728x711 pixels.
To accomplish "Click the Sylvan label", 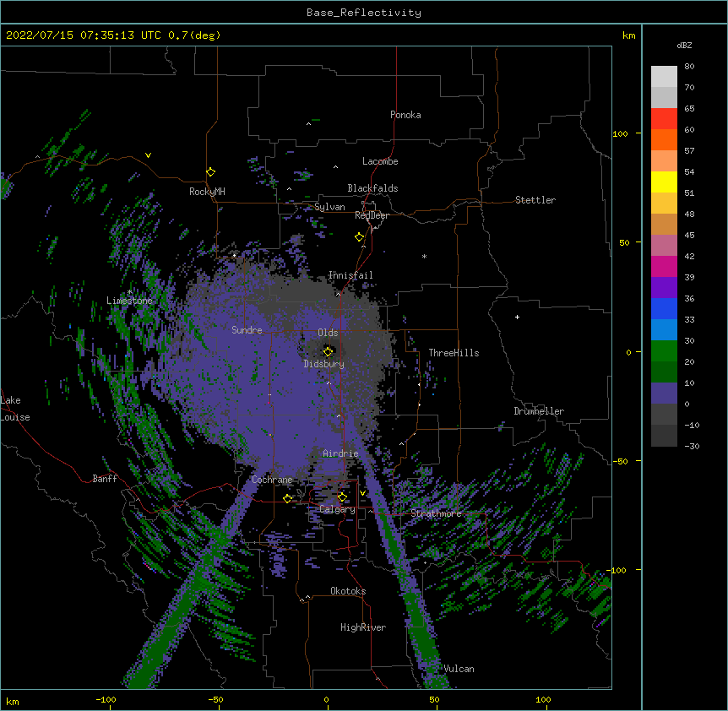I will point(329,207).
